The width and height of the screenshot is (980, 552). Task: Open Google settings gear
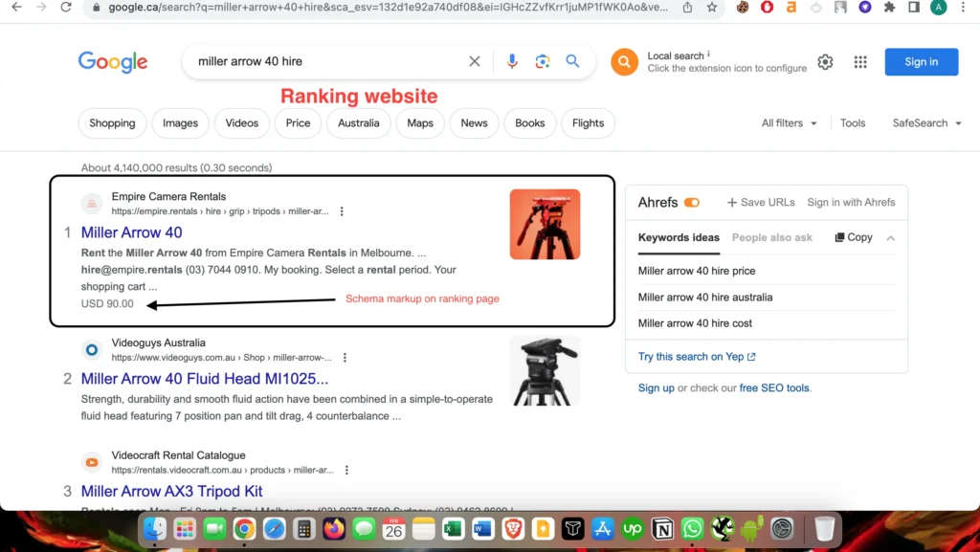(825, 62)
